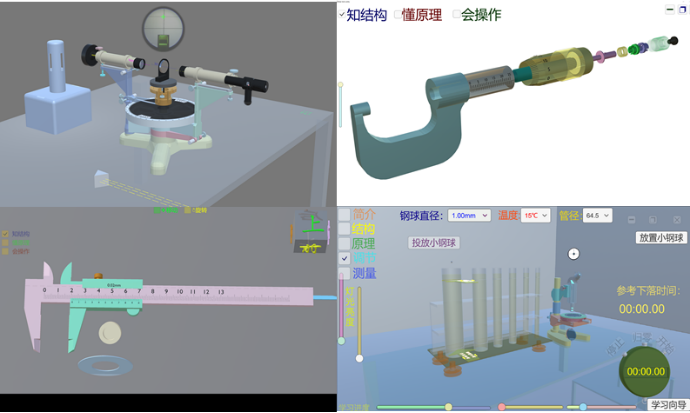The image size is (690, 413).
Task: Tick the 测量 checkbox
Action: [345, 273]
